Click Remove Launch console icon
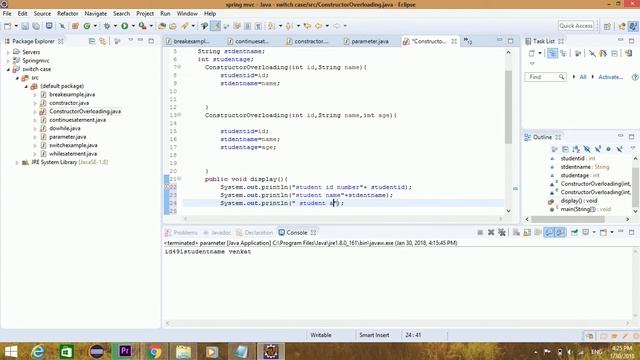The image size is (640, 360). [x=491, y=232]
